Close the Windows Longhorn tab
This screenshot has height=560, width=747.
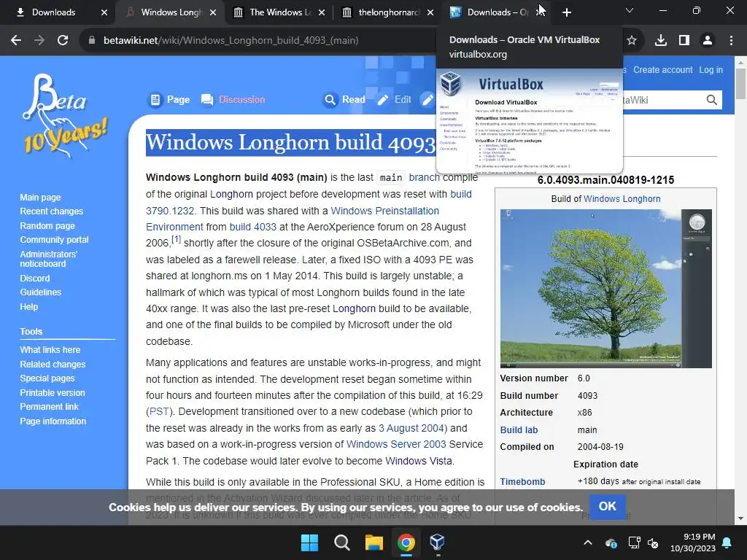point(213,12)
